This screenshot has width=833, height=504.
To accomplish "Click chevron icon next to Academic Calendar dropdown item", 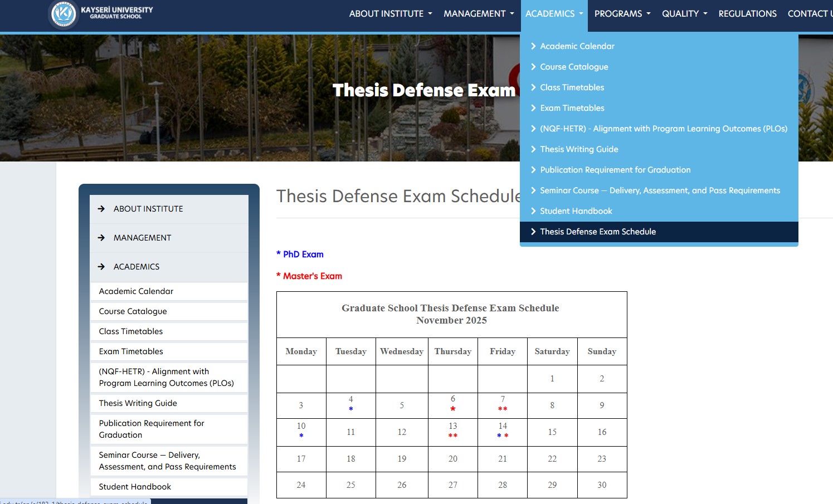I will pos(533,46).
